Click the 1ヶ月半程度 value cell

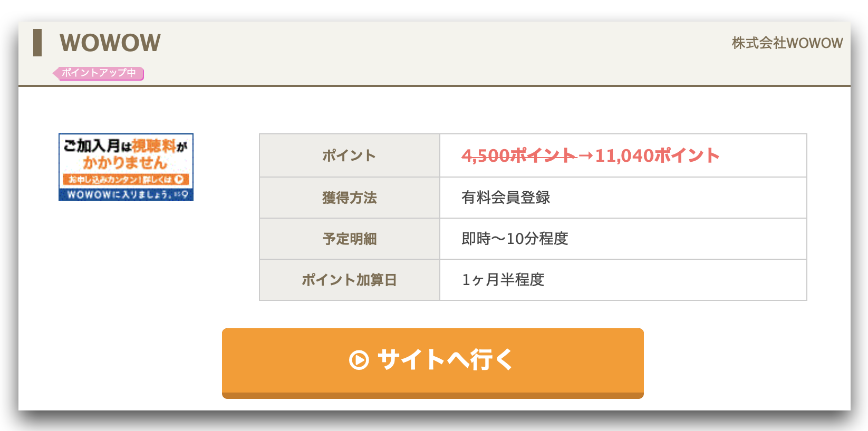(x=623, y=280)
